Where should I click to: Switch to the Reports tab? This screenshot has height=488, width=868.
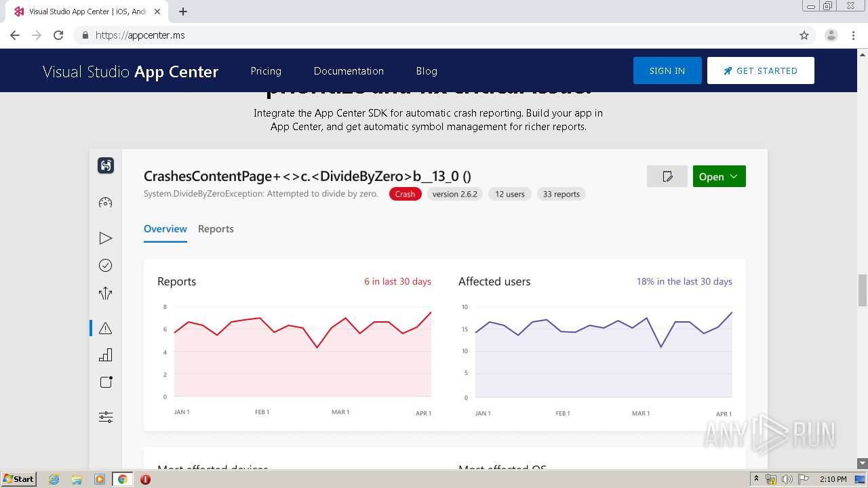pos(216,229)
